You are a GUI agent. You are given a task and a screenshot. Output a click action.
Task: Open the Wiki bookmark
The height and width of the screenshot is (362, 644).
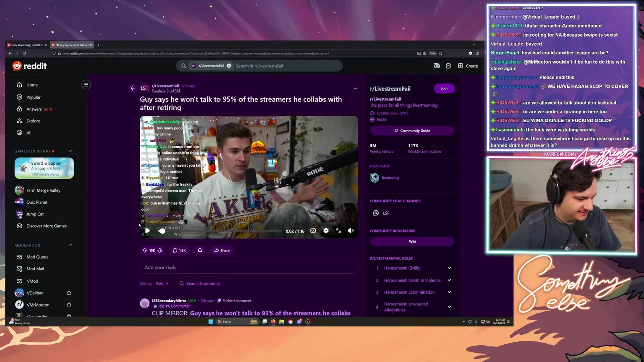point(412,241)
